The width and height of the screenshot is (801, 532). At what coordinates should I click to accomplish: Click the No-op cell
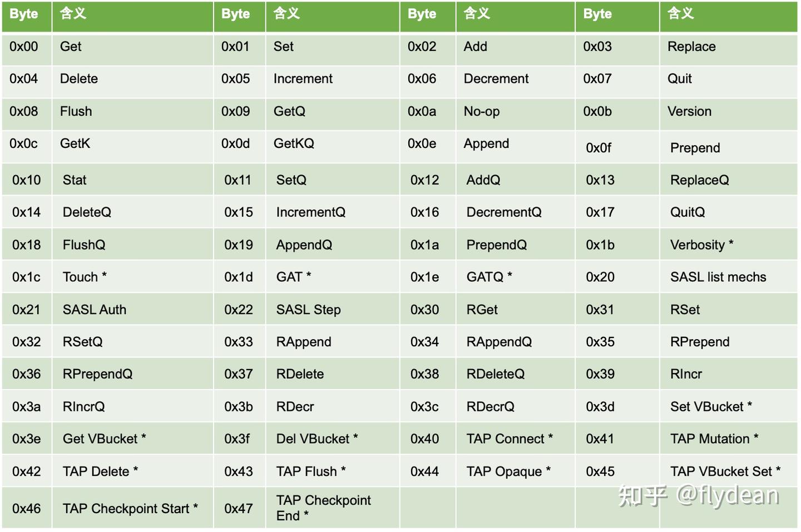pyautogui.click(x=482, y=111)
